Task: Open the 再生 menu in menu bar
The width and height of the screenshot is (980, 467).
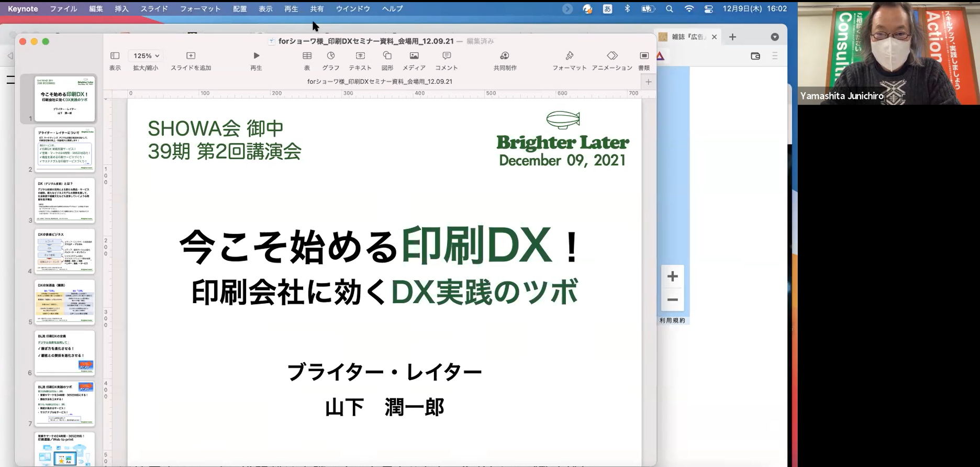Action: click(291, 9)
